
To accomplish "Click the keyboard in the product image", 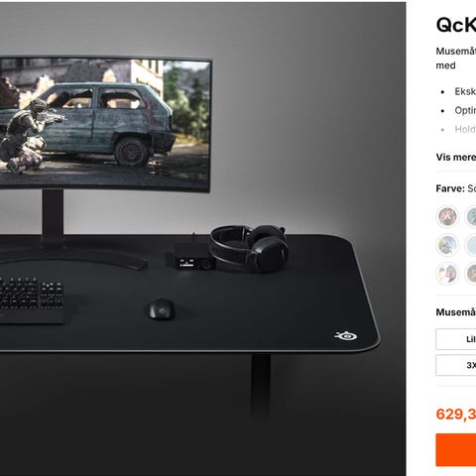I will 32,299.
